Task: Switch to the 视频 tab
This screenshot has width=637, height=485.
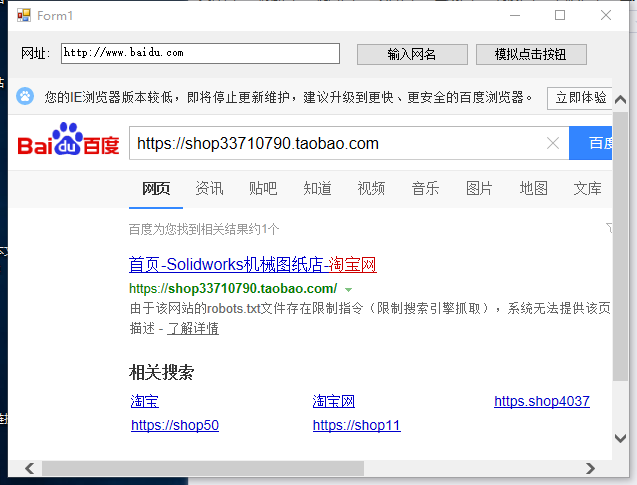Action: click(x=371, y=188)
